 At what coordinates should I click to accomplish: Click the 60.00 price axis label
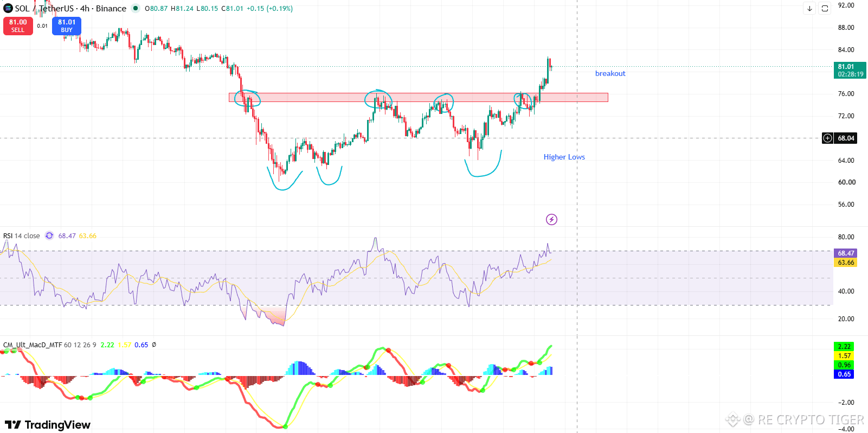click(846, 182)
